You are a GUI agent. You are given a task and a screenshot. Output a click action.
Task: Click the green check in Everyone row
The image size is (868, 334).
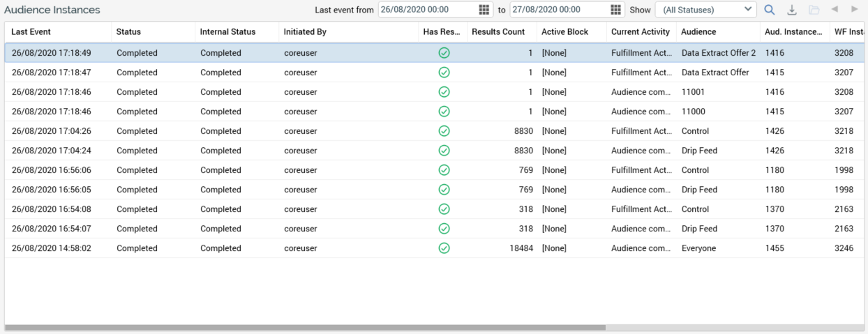point(444,248)
